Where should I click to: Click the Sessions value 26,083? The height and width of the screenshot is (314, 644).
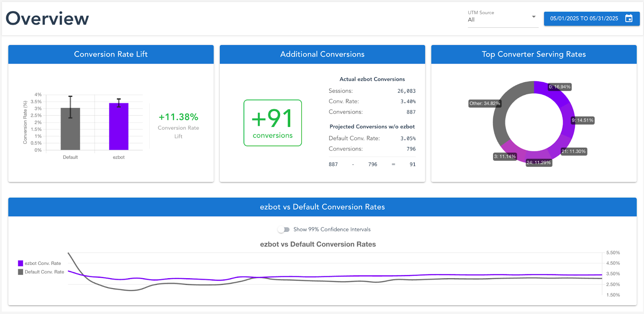tap(407, 91)
